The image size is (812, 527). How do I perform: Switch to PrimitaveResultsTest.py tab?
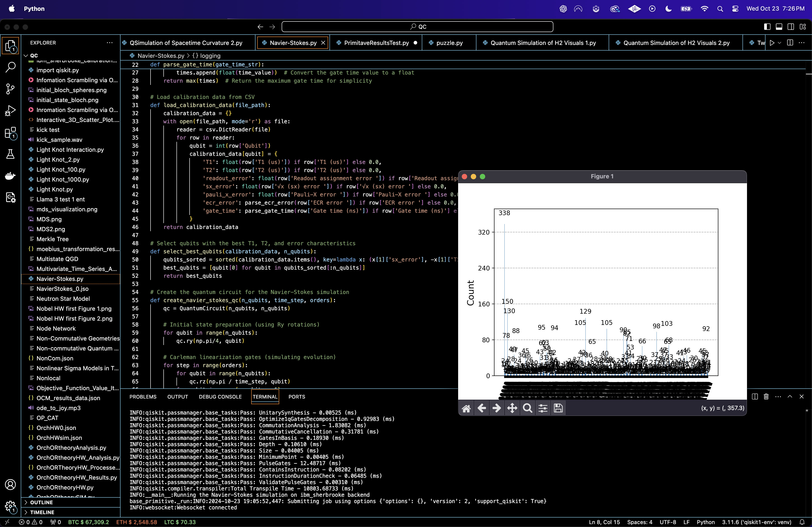[376, 43]
